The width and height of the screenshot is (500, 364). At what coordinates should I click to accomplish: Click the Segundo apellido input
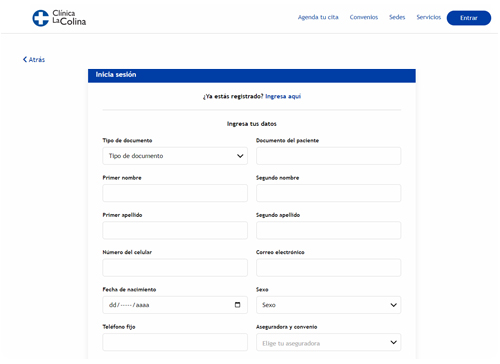tap(329, 230)
